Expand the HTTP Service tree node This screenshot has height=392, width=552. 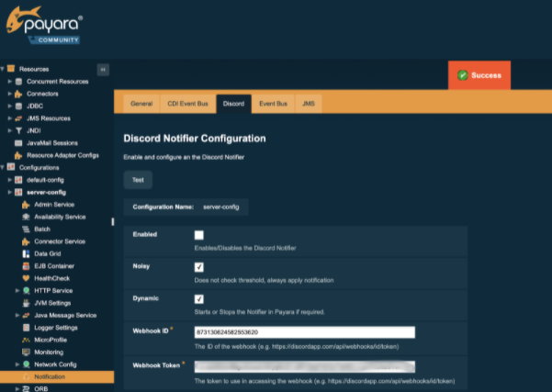[x=17, y=290]
